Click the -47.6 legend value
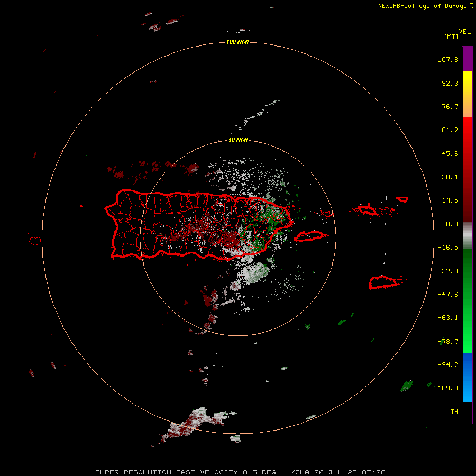 [448, 295]
